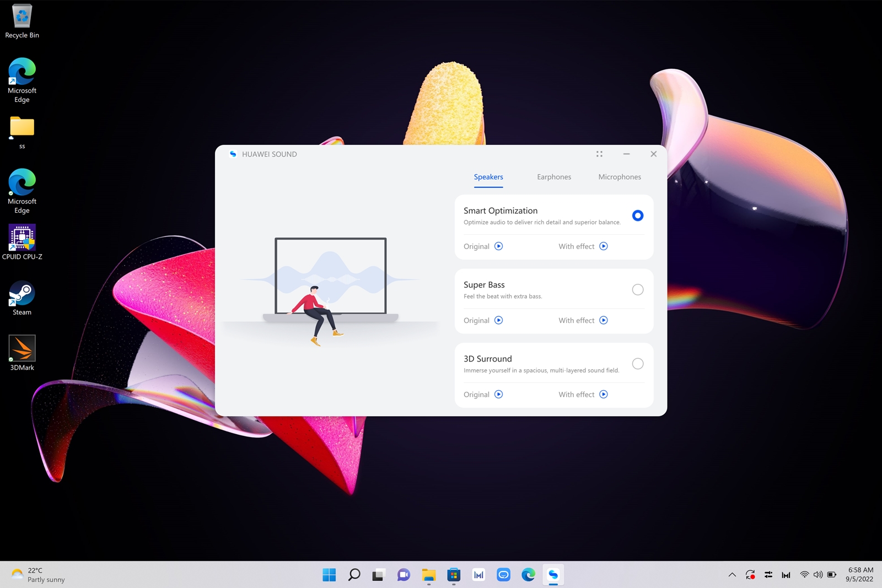
Task: Play With effect sample for Super Bass
Action: (x=604, y=320)
